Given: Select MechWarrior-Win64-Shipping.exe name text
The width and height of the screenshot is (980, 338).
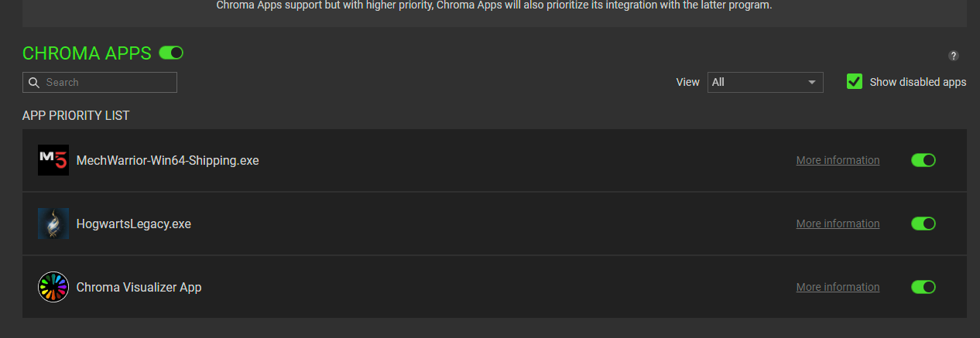Looking at the screenshot, I should (167, 161).
